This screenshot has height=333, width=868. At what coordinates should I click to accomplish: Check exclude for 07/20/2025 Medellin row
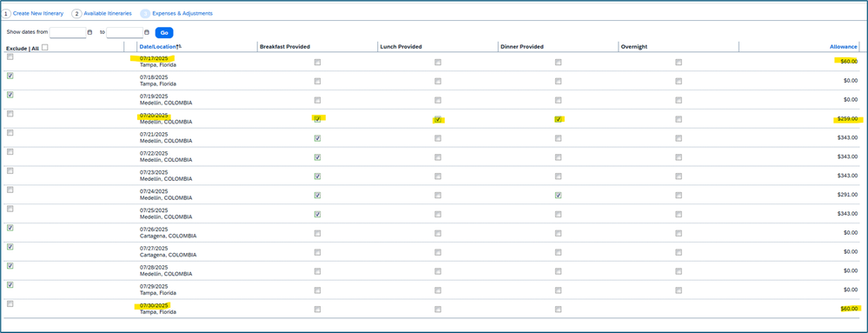[x=10, y=114]
